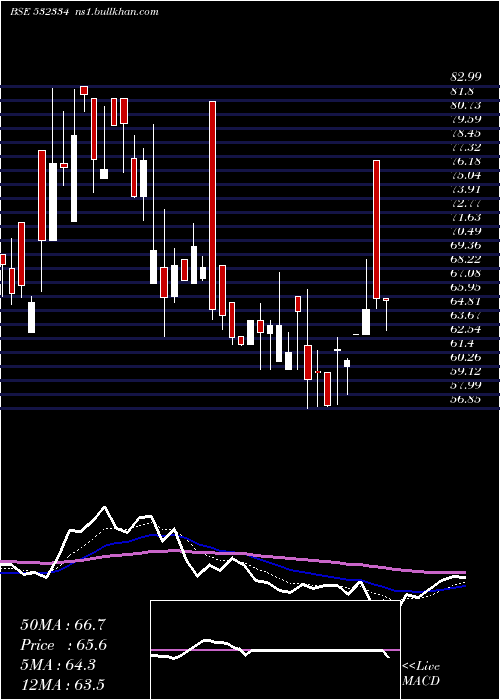500x700 pixels.
Task: Click the 76.18 price level label
Action: click(x=466, y=161)
